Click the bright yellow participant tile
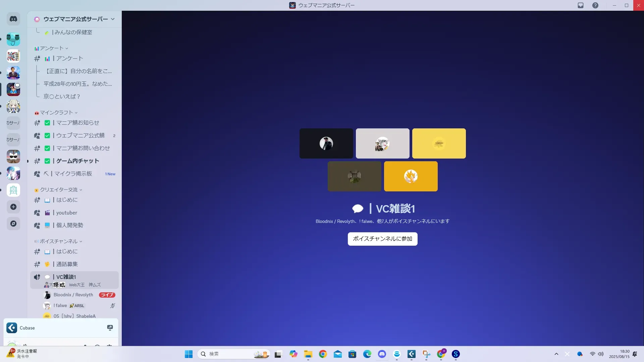The height and width of the screenshot is (362, 644). (x=439, y=143)
